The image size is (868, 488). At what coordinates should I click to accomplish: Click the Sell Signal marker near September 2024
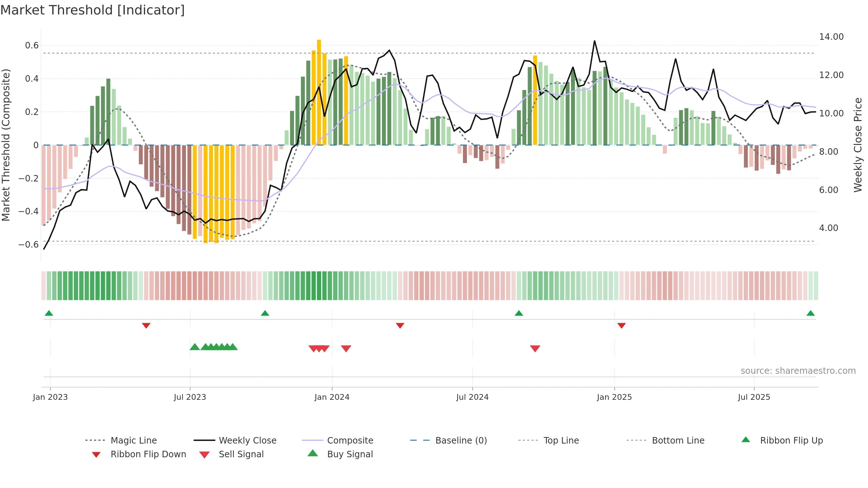click(x=535, y=348)
